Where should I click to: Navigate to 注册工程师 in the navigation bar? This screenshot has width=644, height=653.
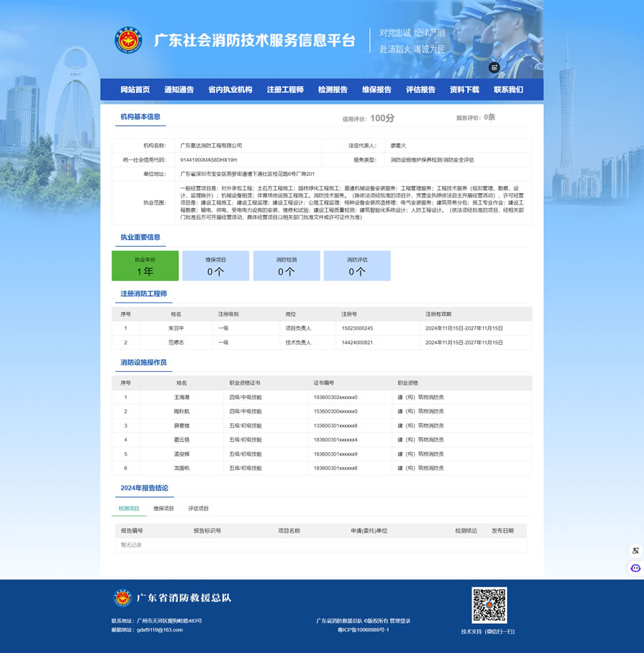[284, 89]
